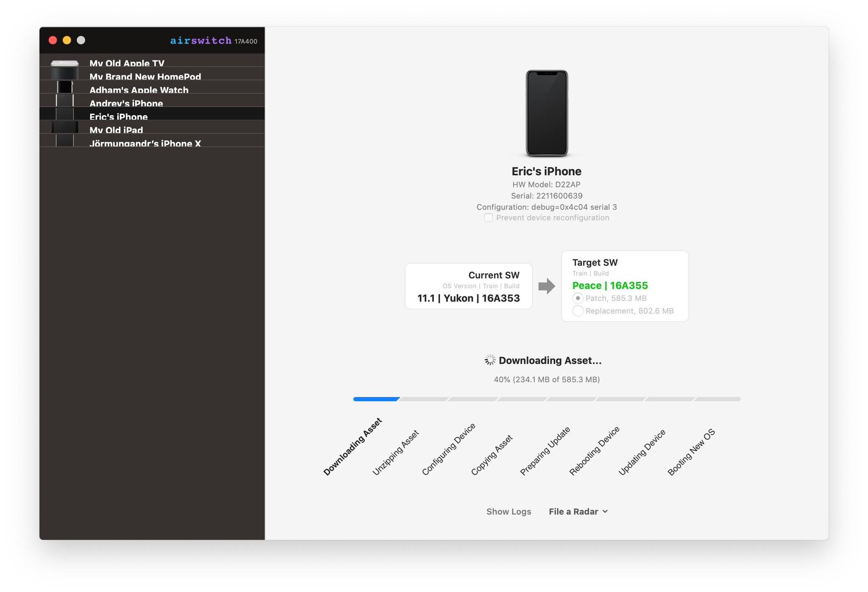Click the Downloading Asset progress segment
This screenshot has height=592, width=868.
[377, 399]
